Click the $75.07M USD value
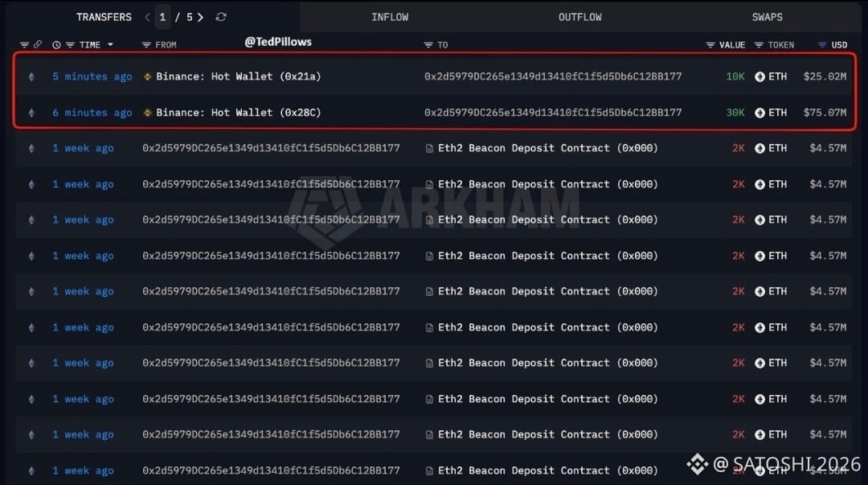Screen dimensions: 868x485 (825, 113)
